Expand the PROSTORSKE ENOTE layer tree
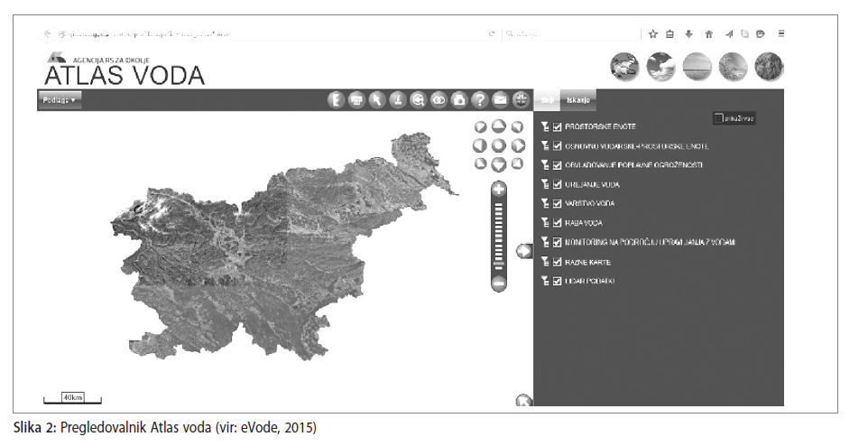868x446 pixels. point(545,127)
